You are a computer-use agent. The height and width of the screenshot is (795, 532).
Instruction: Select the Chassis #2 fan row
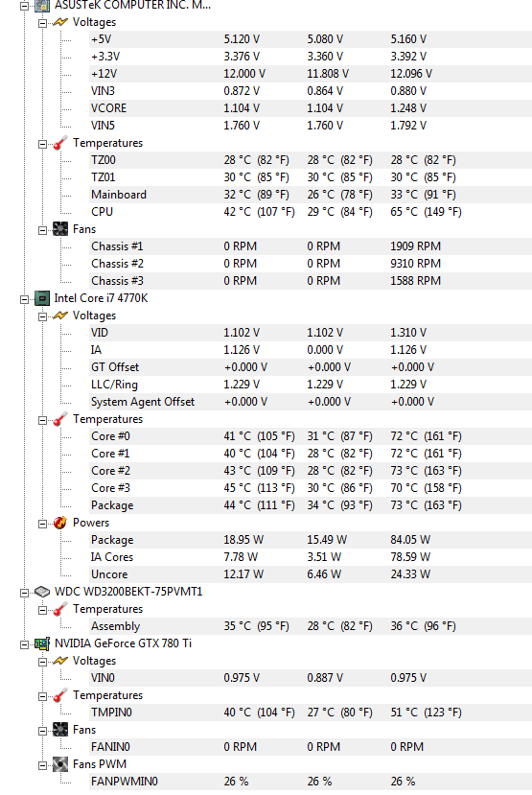[x=310, y=264]
